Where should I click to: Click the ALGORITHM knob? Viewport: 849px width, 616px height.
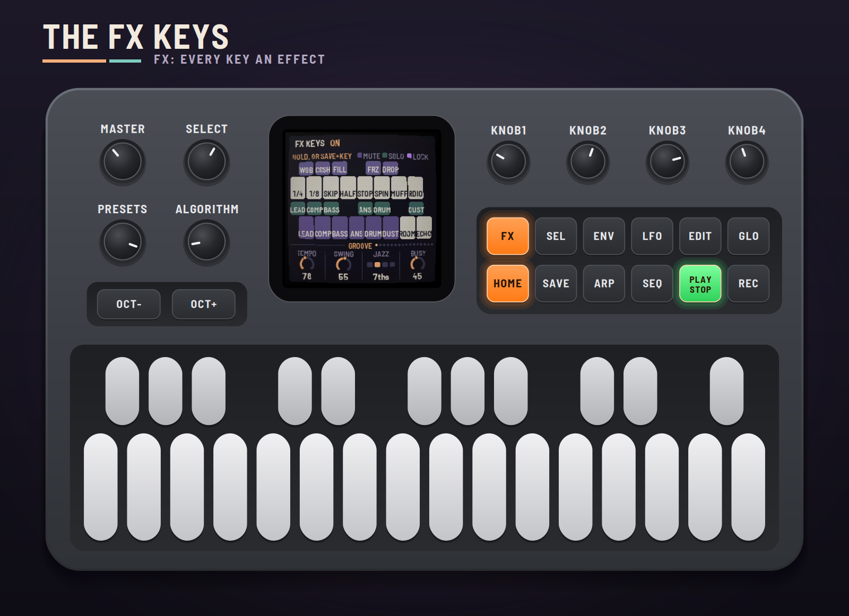click(x=206, y=242)
